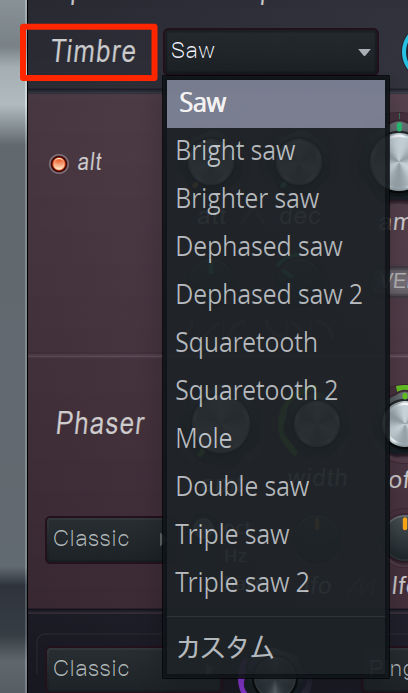Select the Saw timbre option

(276, 103)
